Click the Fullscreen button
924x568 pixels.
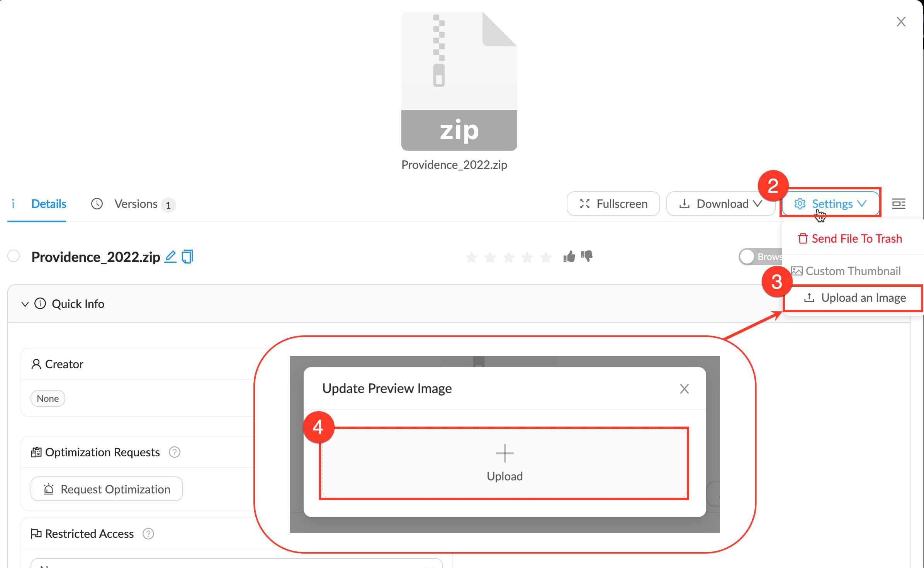click(613, 204)
